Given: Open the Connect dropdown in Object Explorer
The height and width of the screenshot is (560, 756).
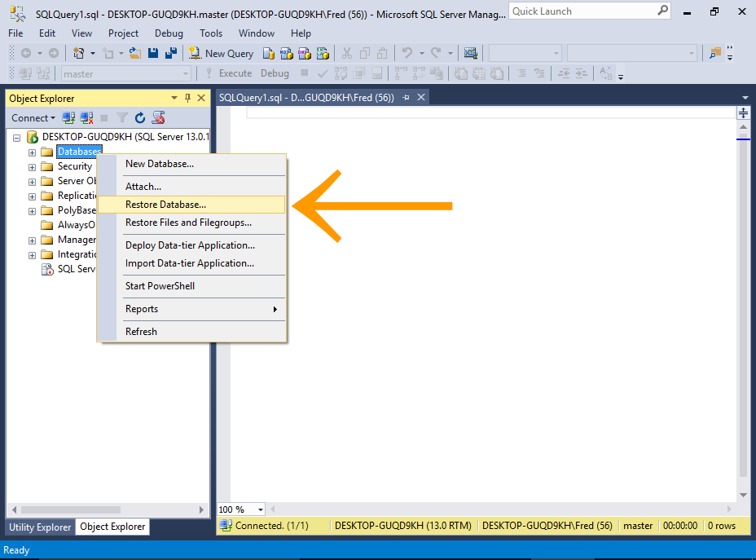Looking at the screenshot, I should click(x=33, y=118).
